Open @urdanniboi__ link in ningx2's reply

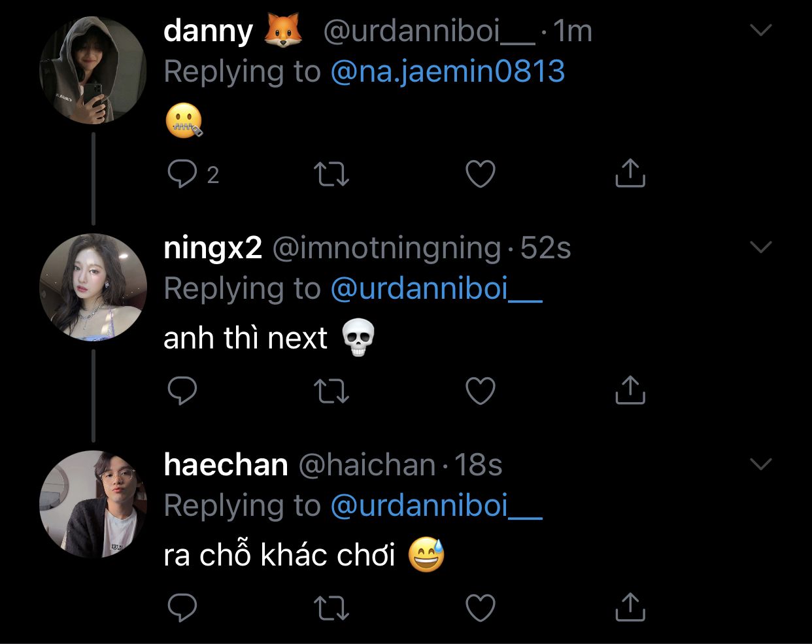(436, 288)
